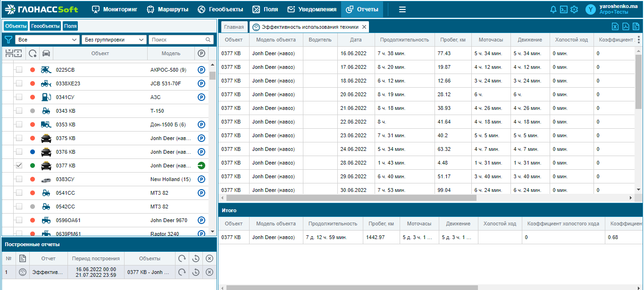Rebuild report with refresh arrow icon
This screenshot has width=644, height=290.
[x=182, y=272]
